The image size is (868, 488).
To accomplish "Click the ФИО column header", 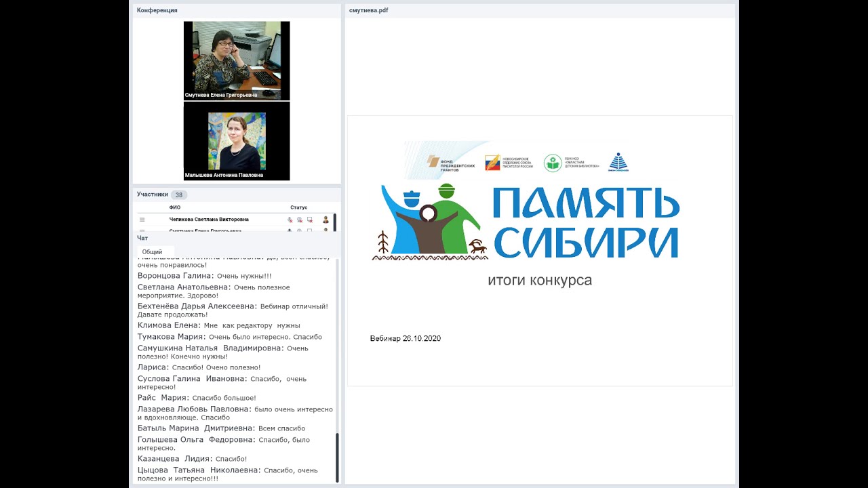I will pos(175,207).
